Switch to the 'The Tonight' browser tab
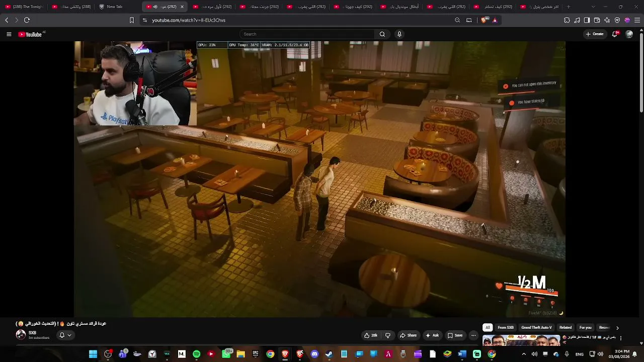The image size is (644, 362). pyautogui.click(x=25, y=7)
